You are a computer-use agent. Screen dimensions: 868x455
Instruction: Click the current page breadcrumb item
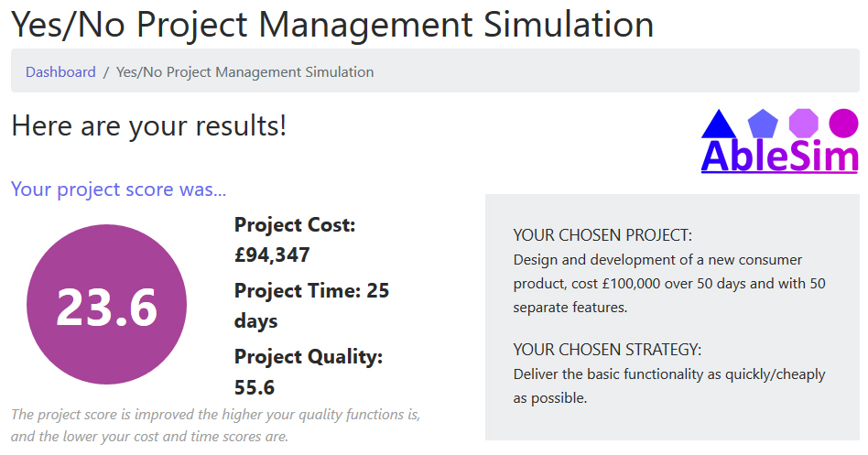pos(244,72)
